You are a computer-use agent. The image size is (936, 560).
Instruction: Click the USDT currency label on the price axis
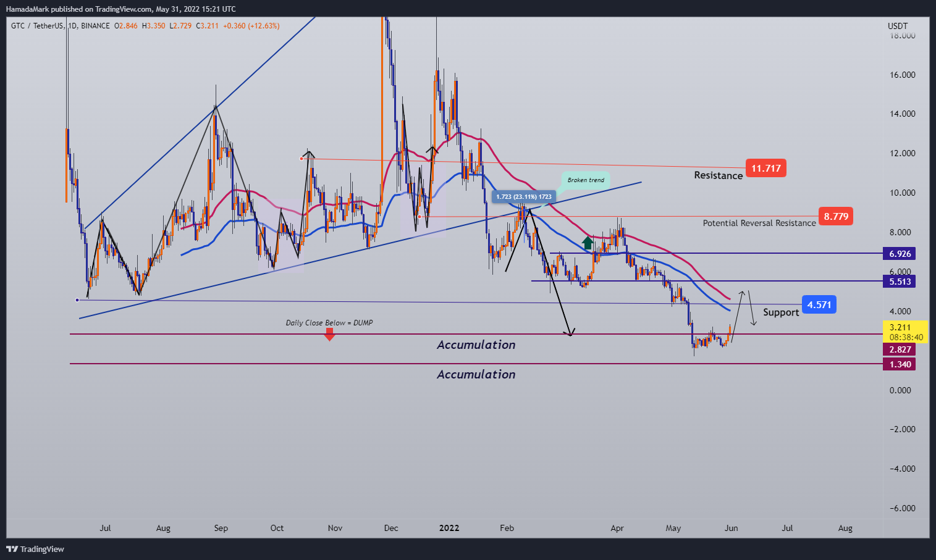click(x=898, y=26)
